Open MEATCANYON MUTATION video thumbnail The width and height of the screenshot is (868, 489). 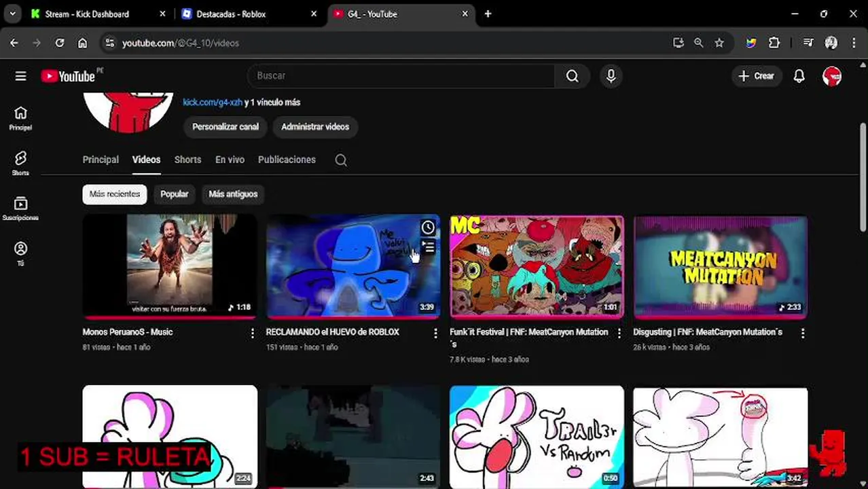(721, 266)
